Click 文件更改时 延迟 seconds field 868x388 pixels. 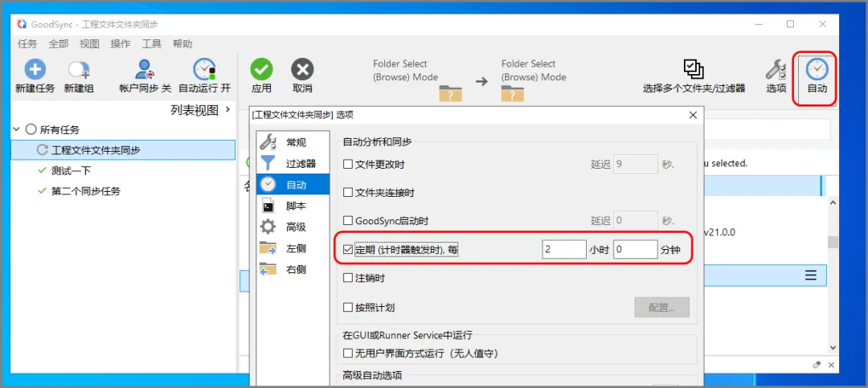(x=636, y=164)
